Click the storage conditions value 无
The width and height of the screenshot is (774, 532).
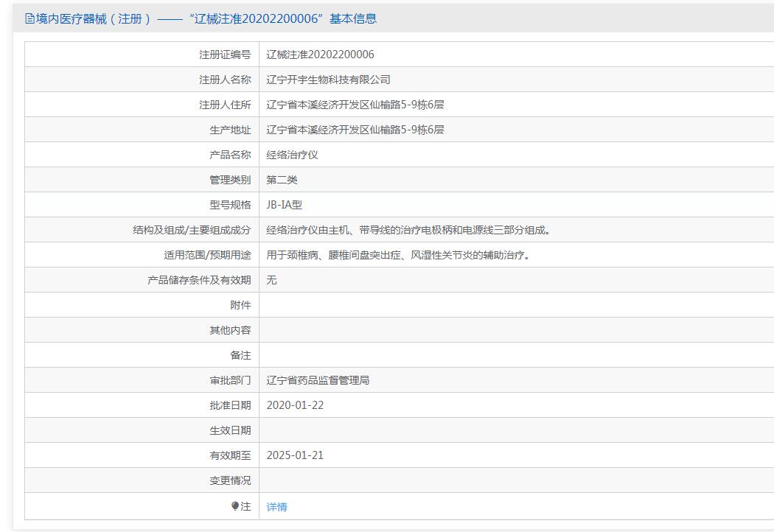(271, 280)
